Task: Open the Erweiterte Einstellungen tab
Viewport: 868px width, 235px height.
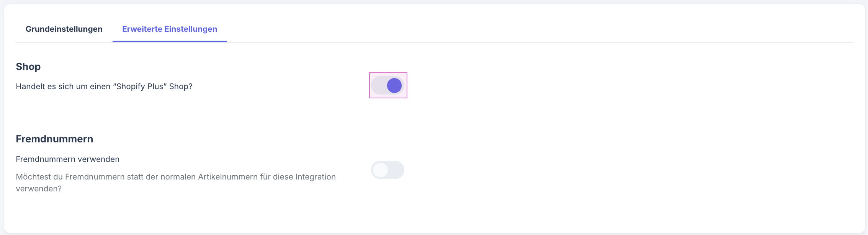Action: pos(170,29)
